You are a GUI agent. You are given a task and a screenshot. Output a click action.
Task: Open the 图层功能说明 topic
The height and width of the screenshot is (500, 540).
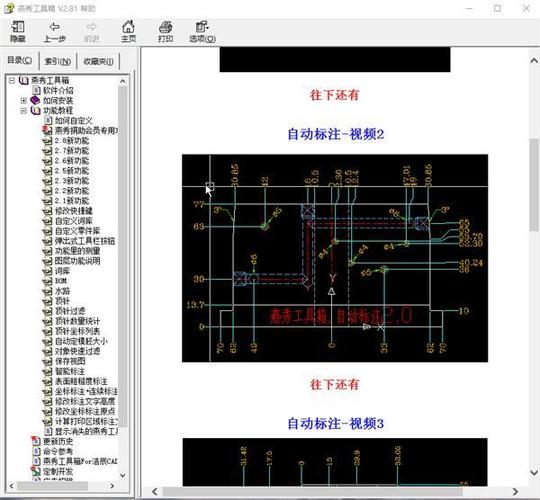pyautogui.click(x=77, y=261)
